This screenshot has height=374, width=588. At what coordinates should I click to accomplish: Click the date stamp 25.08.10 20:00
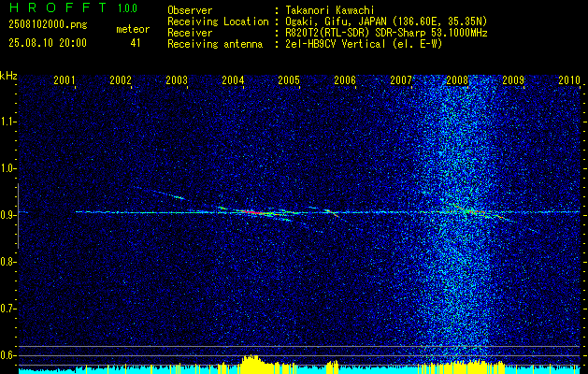point(48,43)
